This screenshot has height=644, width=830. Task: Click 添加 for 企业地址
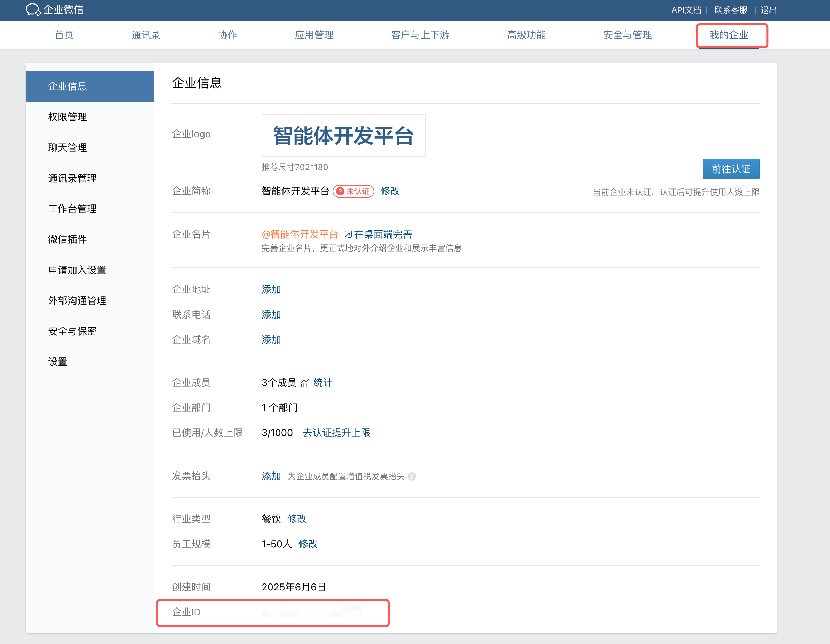pos(271,290)
